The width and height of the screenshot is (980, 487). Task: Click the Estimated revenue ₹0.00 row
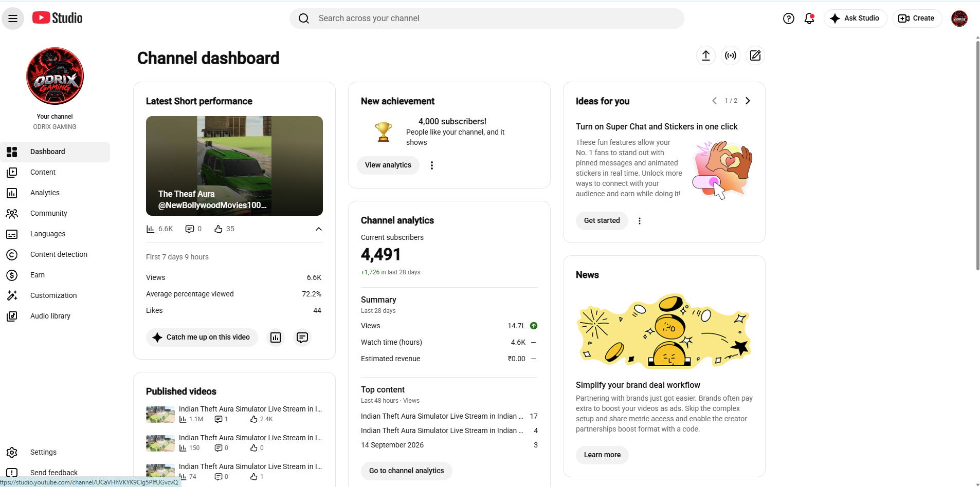click(449, 359)
